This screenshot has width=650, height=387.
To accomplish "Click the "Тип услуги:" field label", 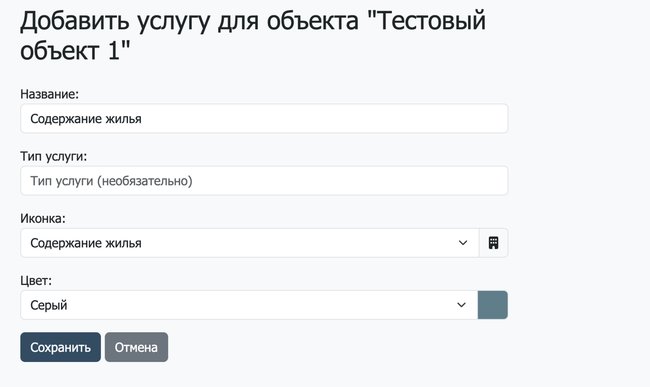I will click(x=54, y=157).
